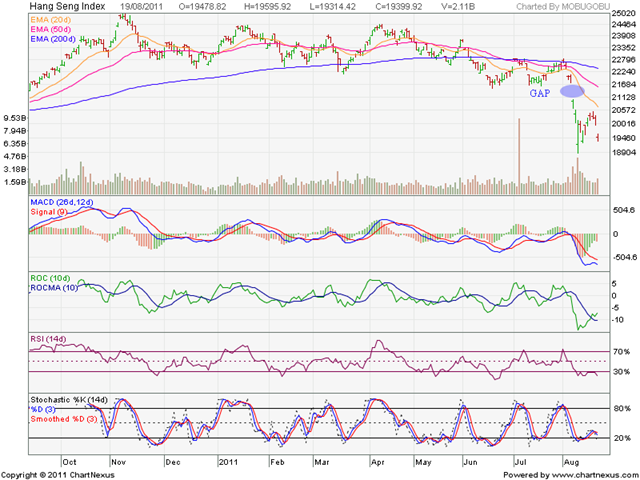
Task: Click the 80% stochastic level label
Action: (622, 409)
